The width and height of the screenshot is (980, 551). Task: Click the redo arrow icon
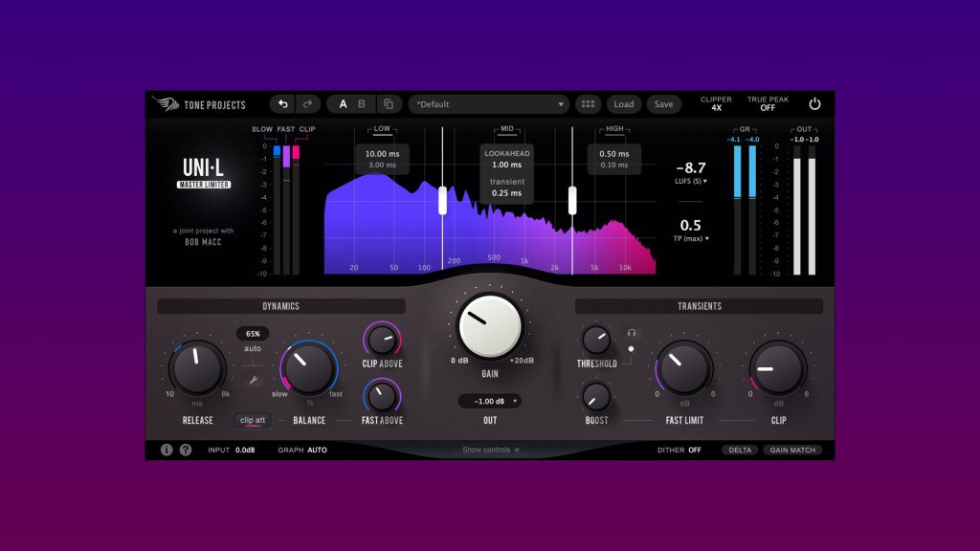click(307, 103)
